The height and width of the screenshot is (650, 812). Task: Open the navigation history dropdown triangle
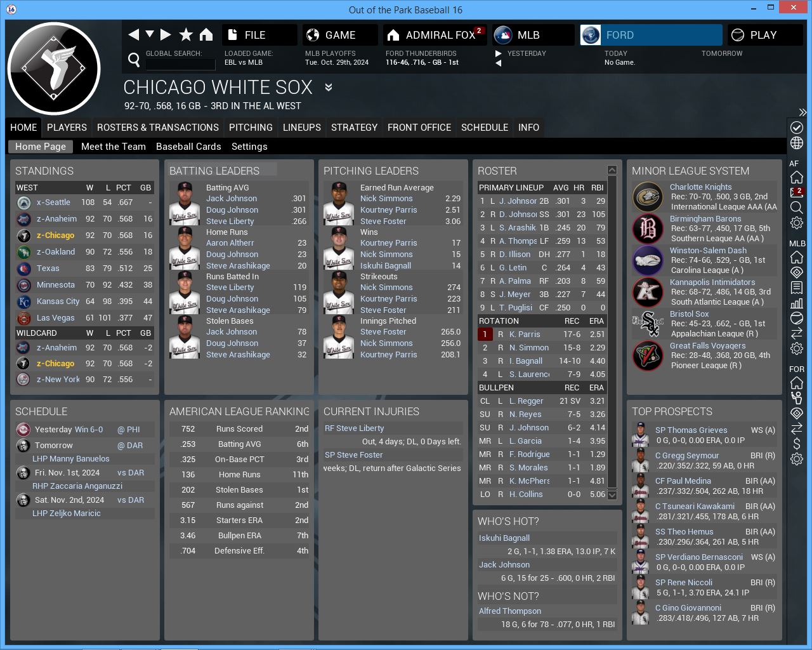(x=150, y=34)
